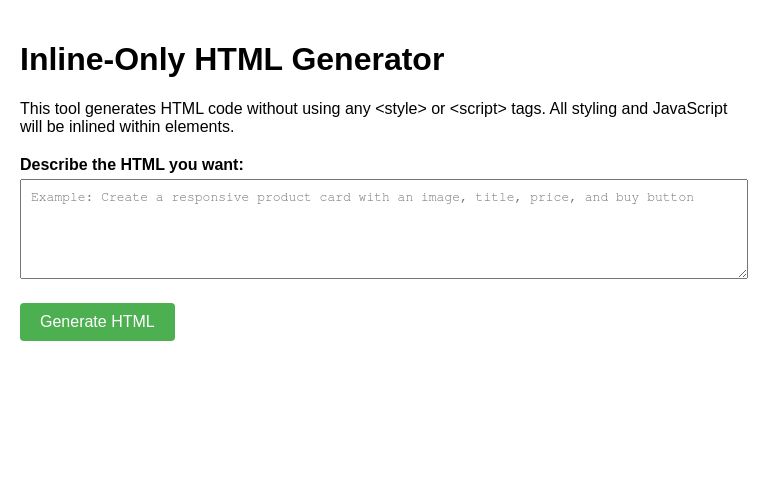Viewport: 768px width, 480px height.
Task: Click the Inline-Only HTML Generator heading
Action: tap(232, 59)
